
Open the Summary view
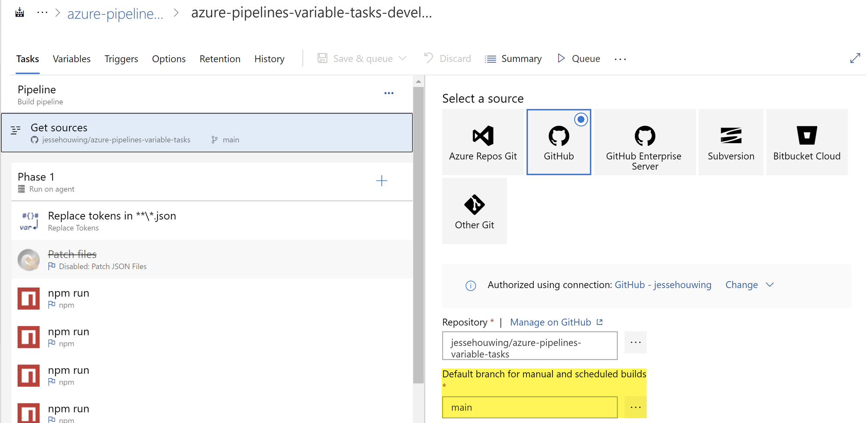(x=513, y=59)
